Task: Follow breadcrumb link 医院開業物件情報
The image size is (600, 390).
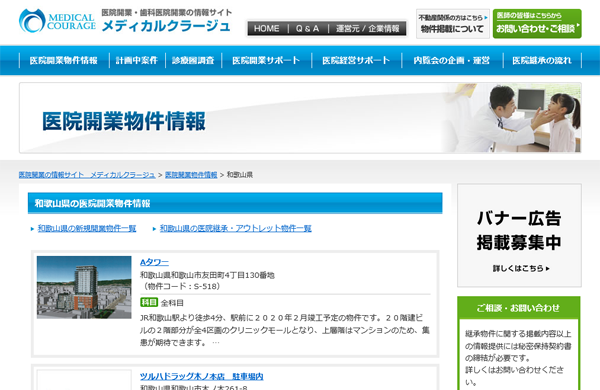Action: [191, 175]
